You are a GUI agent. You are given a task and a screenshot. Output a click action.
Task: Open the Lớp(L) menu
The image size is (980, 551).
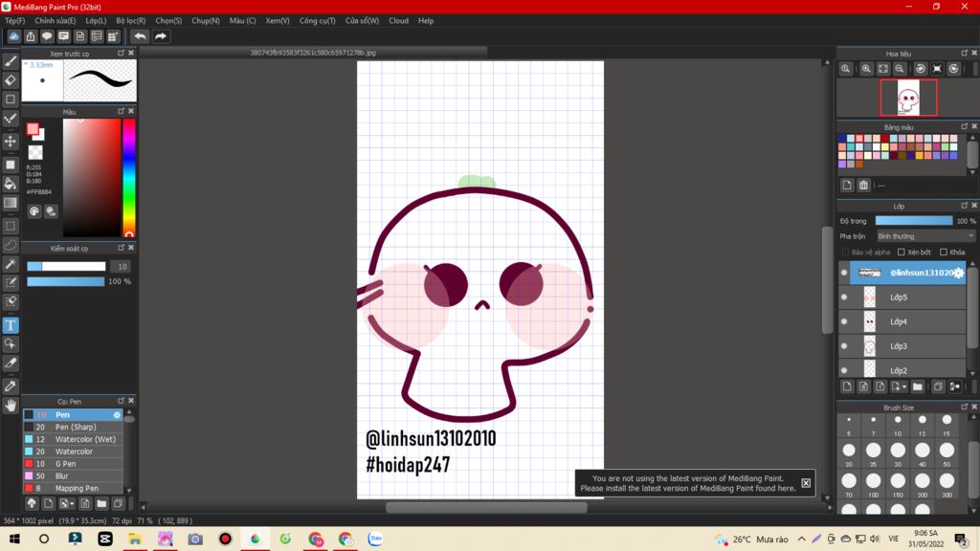[96, 21]
